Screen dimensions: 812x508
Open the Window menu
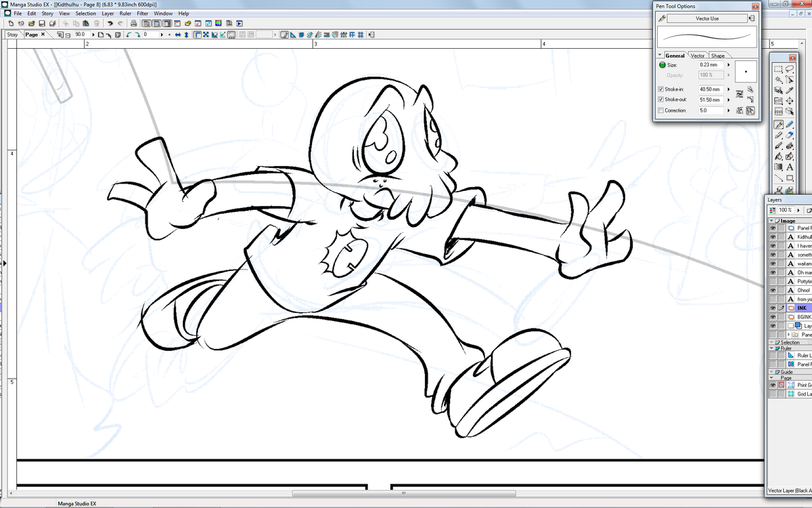(x=163, y=13)
